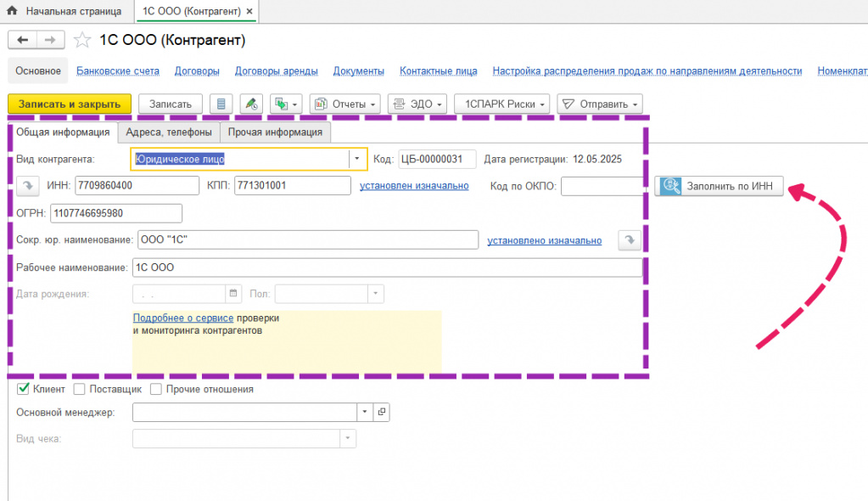
Task: Open the Контактные лица link
Action: click(x=439, y=71)
